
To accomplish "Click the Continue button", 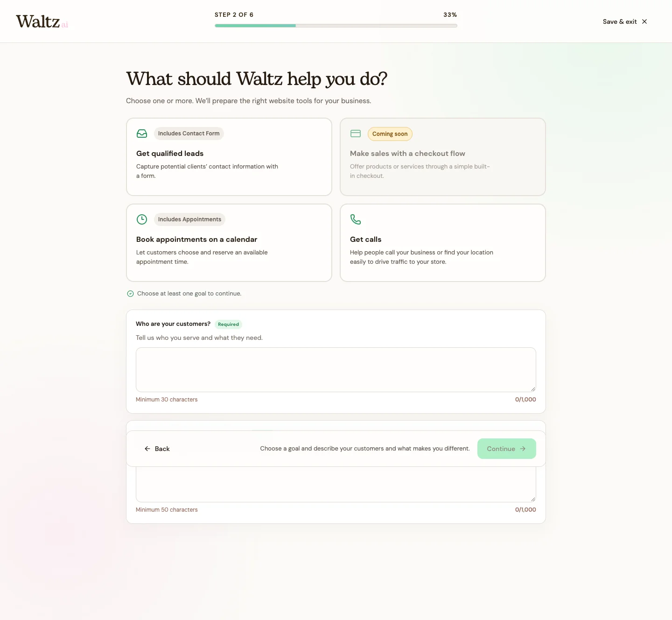I will tap(507, 449).
